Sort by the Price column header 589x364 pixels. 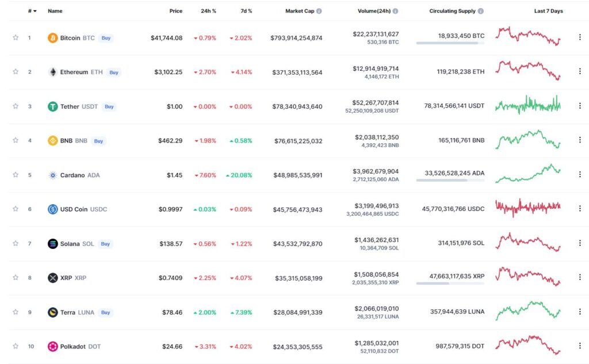176,11
